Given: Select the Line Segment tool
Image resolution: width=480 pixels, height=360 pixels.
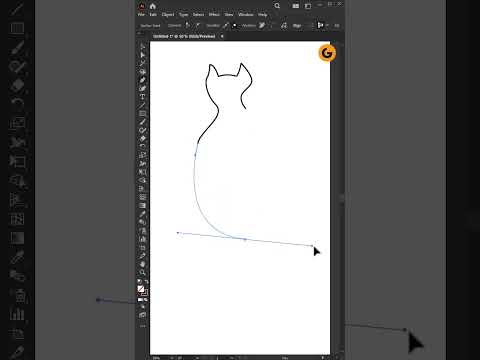Looking at the screenshot, I should click(x=143, y=105).
